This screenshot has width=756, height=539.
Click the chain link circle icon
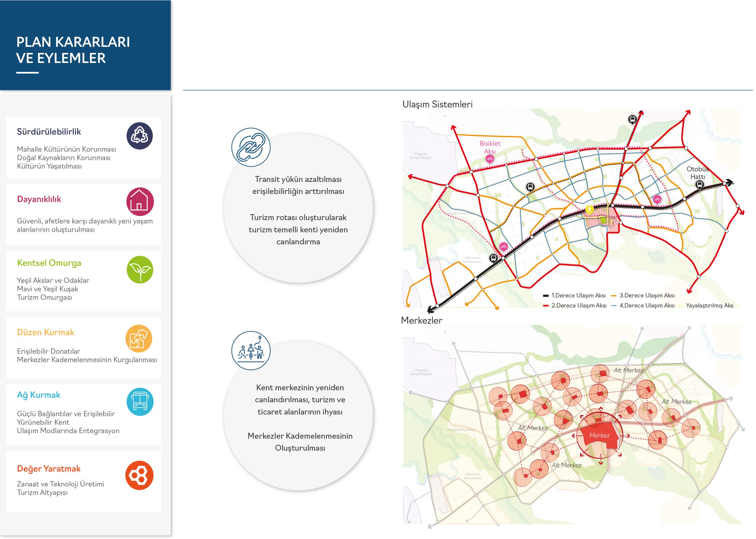point(251,147)
